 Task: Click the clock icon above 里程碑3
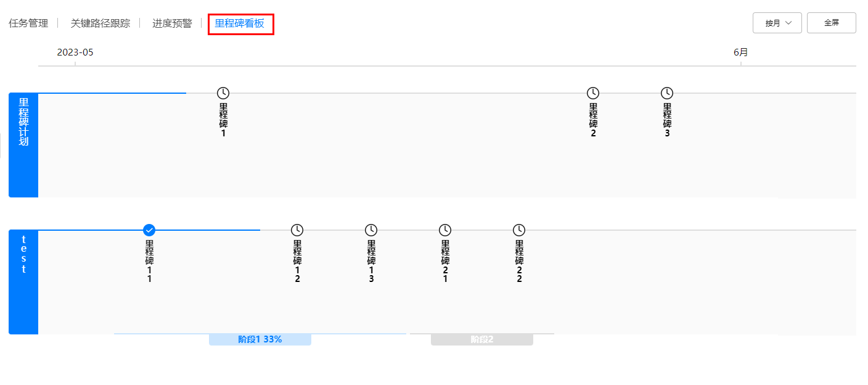pyautogui.click(x=667, y=93)
